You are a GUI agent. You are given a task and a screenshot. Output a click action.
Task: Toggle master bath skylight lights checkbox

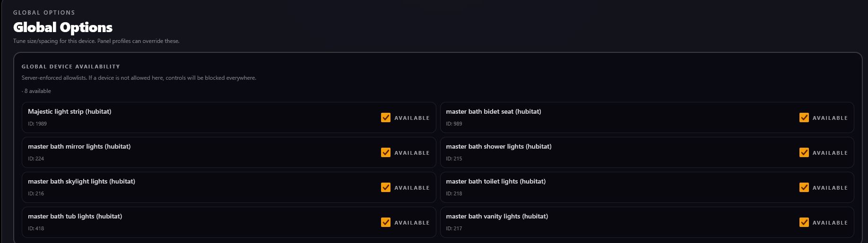coord(386,187)
